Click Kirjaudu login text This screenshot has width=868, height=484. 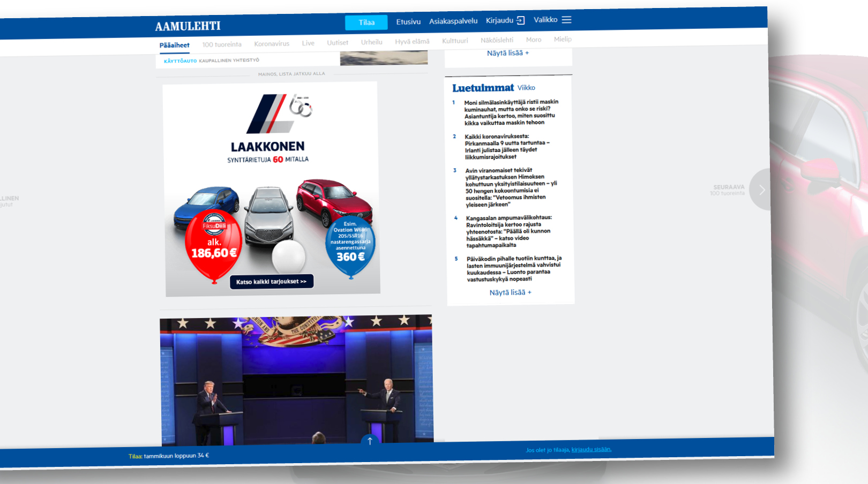tap(499, 20)
